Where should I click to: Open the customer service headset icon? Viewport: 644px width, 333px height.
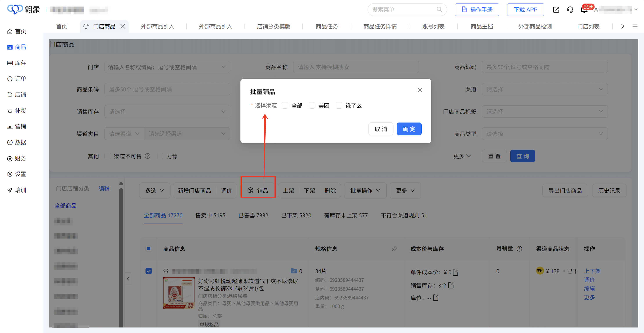570,10
